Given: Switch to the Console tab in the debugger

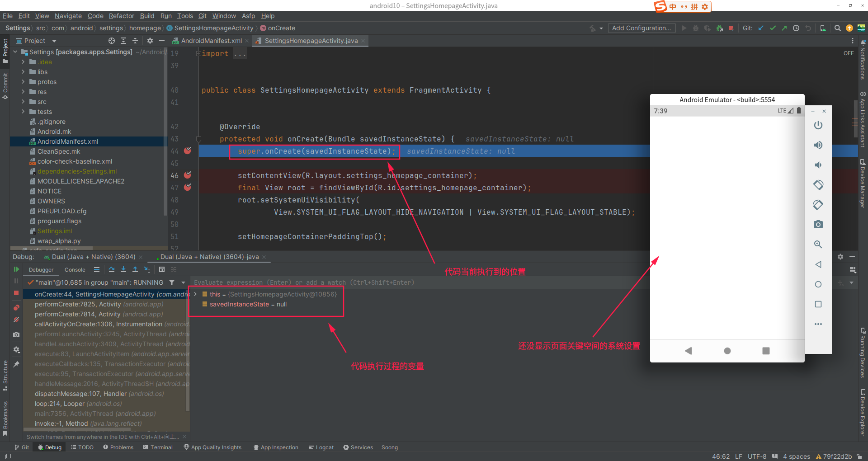Looking at the screenshot, I should tap(75, 270).
